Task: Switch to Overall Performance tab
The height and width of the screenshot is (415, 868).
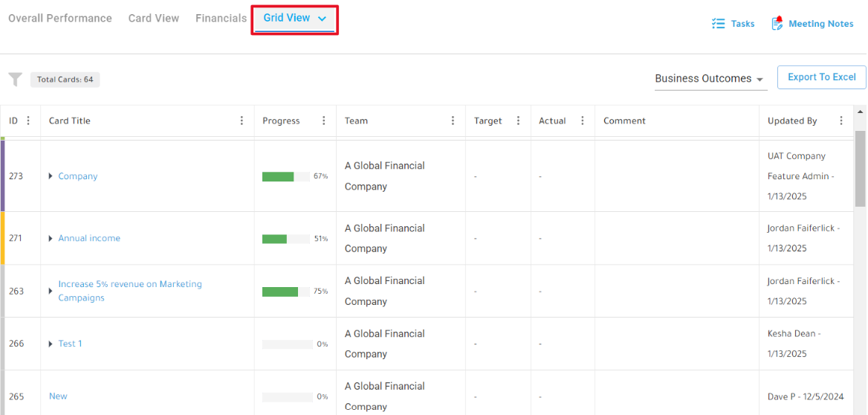Action: click(x=59, y=19)
